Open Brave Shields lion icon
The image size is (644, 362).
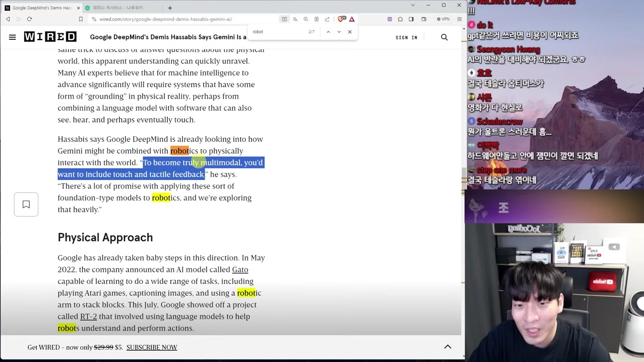pos(341,19)
